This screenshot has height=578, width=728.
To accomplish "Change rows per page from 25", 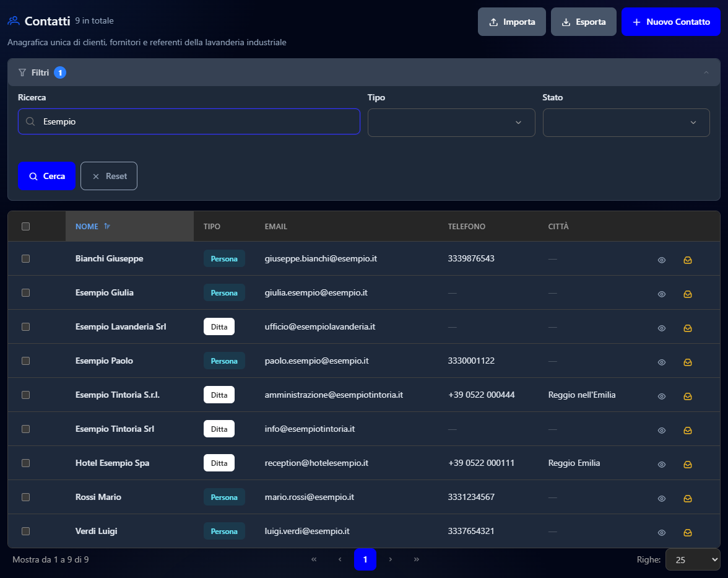I will coord(693,560).
